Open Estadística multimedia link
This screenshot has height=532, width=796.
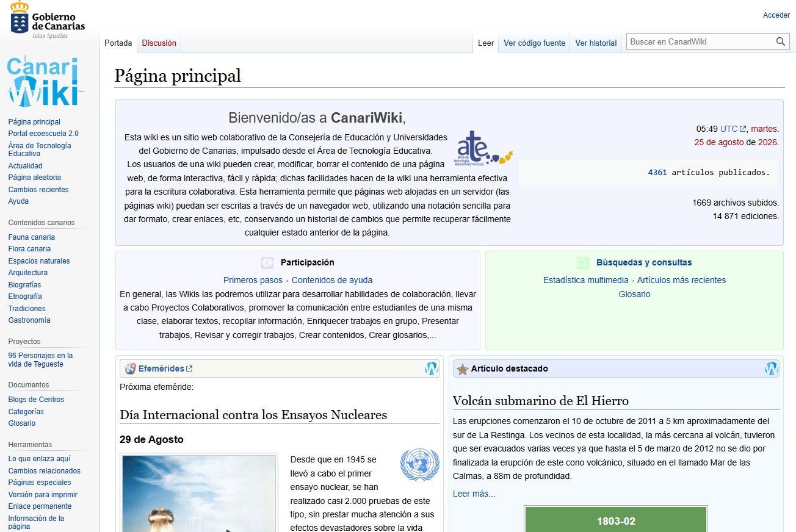click(585, 281)
